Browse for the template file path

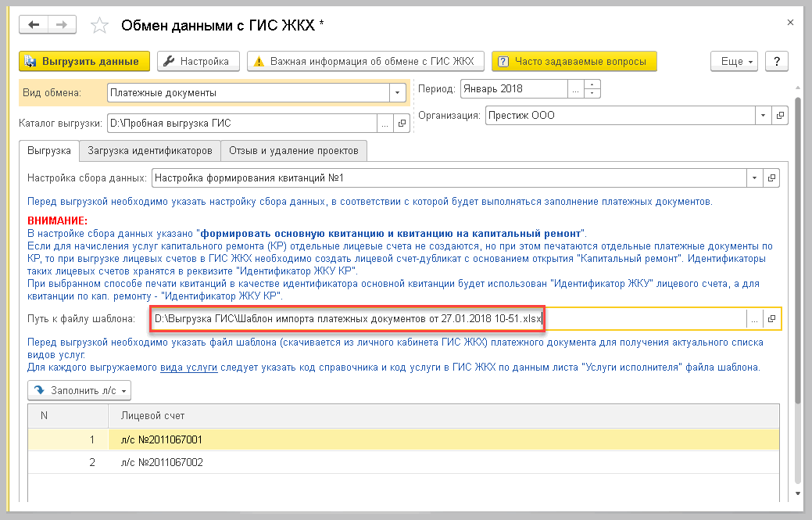click(754, 319)
